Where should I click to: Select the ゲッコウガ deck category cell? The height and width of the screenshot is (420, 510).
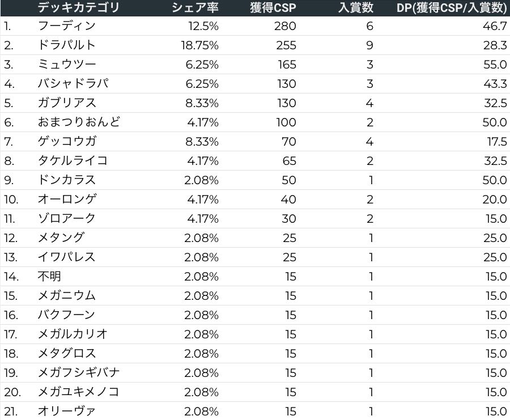66,142
